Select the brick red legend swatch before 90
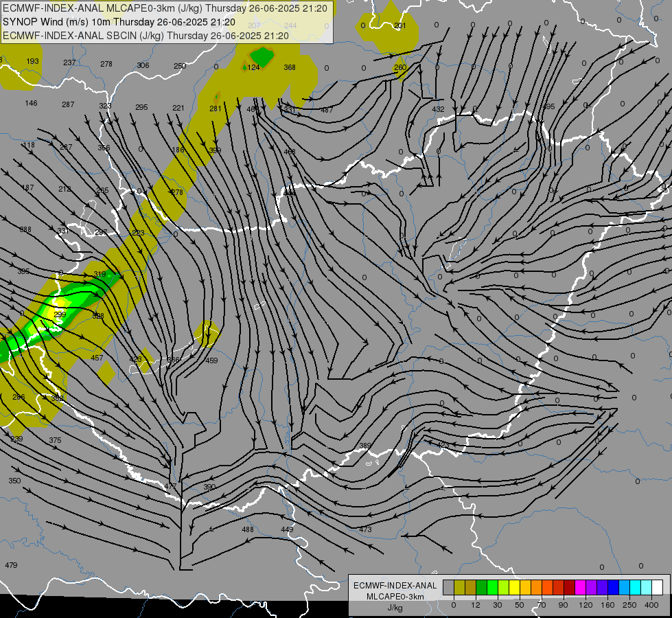The height and width of the screenshot is (618, 672). click(559, 587)
